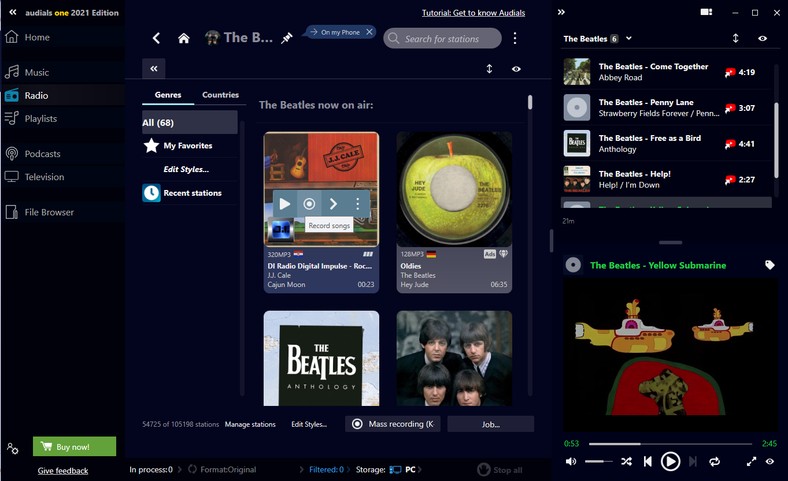Expand the player to fullscreen

click(751, 461)
